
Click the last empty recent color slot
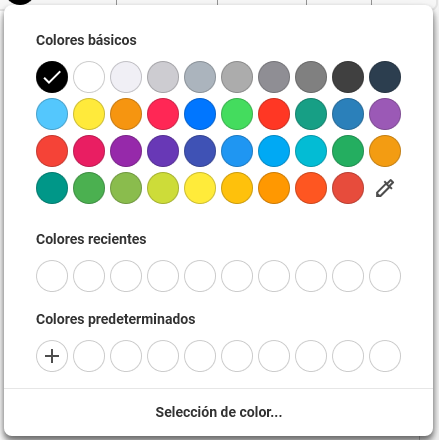pyautogui.click(x=385, y=276)
